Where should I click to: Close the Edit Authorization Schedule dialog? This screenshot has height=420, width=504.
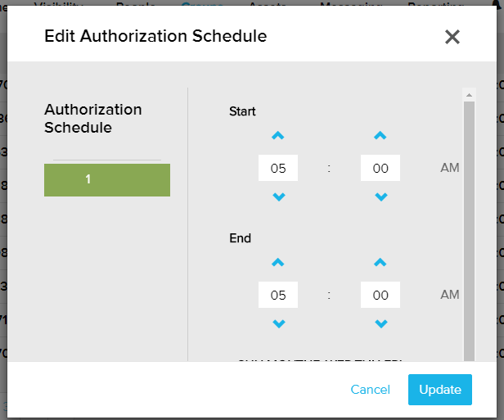pyautogui.click(x=452, y=37)
